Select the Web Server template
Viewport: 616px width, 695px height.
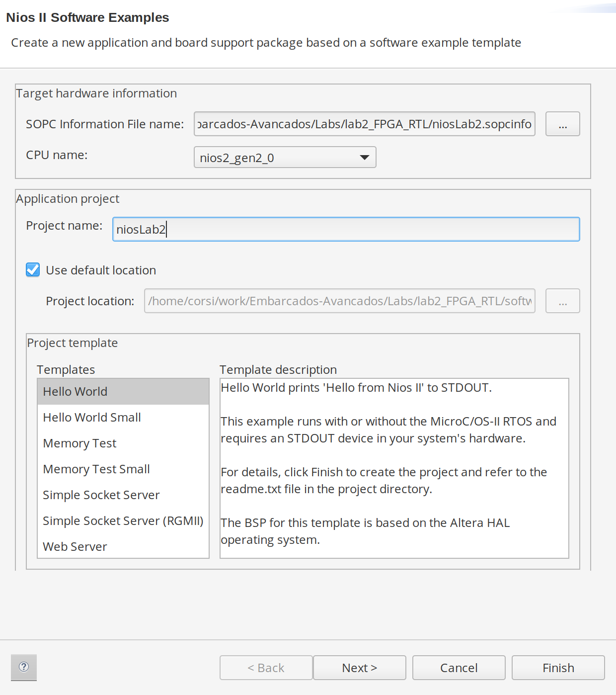[123, 546]
